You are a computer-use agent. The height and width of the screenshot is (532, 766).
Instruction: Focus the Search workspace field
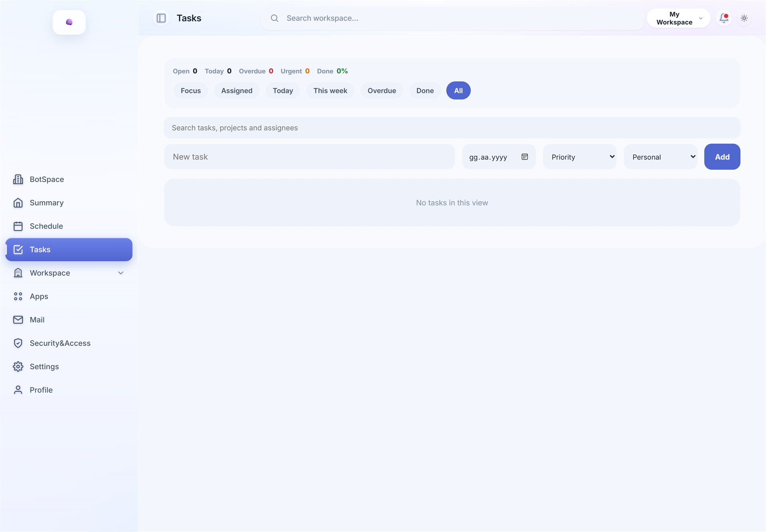(452, 18)
